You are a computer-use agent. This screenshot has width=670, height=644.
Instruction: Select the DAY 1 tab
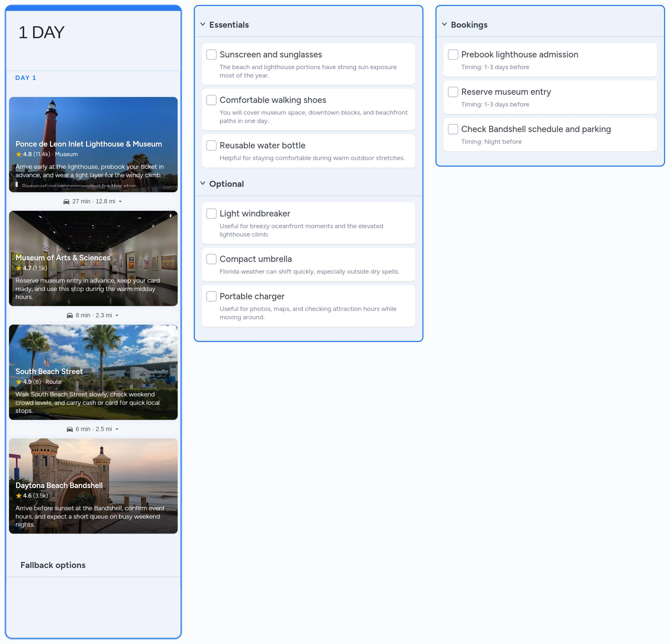click(26, 78)
